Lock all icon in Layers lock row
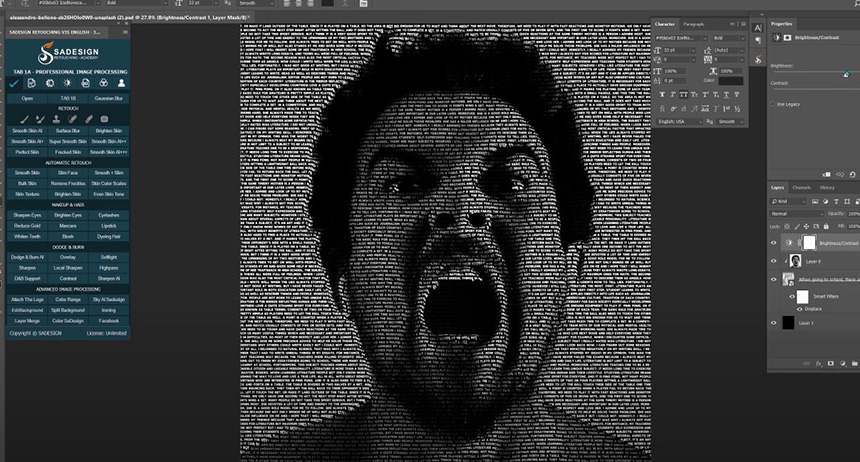Viewport: 860px width, 462px height. tap(826, 226)
